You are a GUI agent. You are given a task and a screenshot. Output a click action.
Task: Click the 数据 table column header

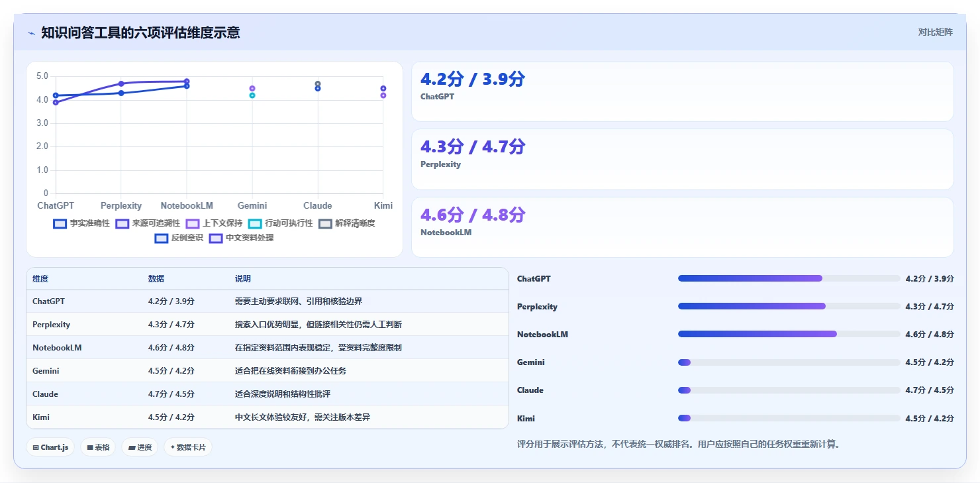[x=156, y=279]
